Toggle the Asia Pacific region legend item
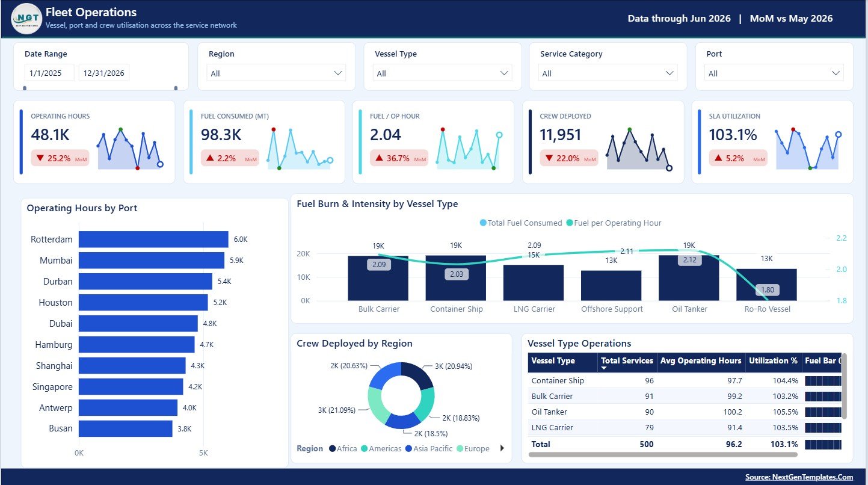This screenshot has width=868, height=485. (429, 449)
